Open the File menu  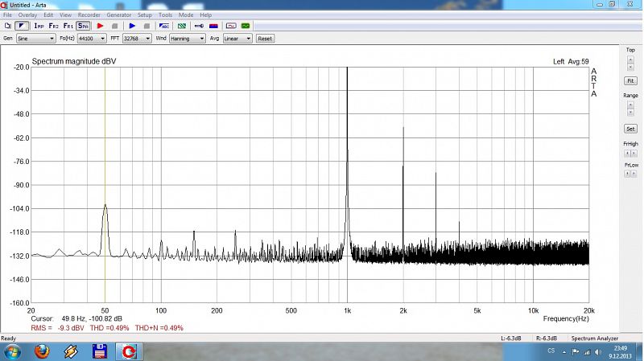pyautogui.click(x=7, y=14)
